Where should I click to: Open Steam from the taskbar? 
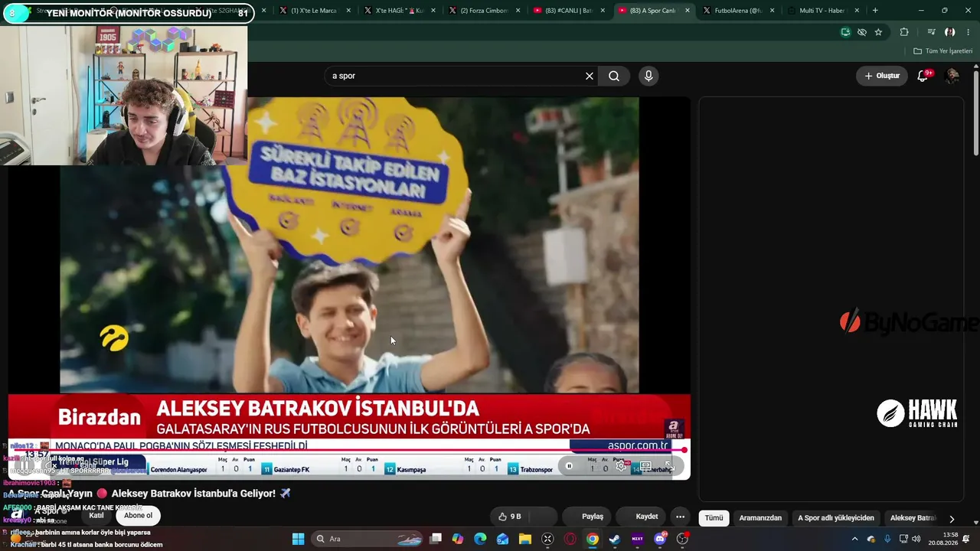click(615, 539)
